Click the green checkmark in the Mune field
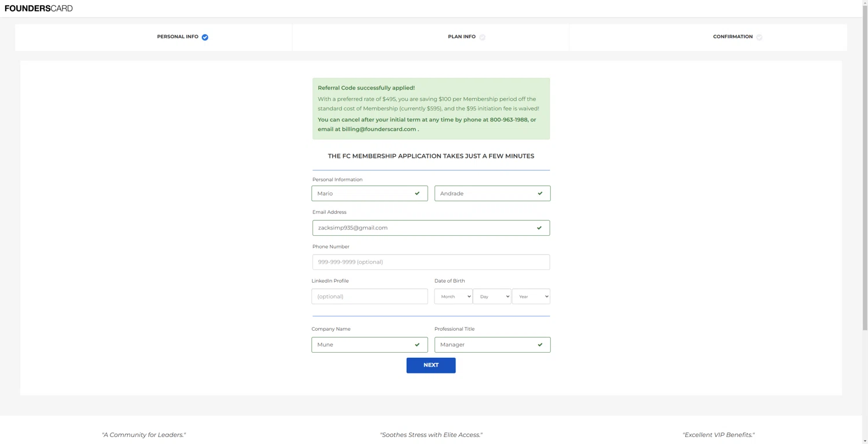The height and width of the screenshot is (444, 868). pyautogui.click(x=417, y=345)
